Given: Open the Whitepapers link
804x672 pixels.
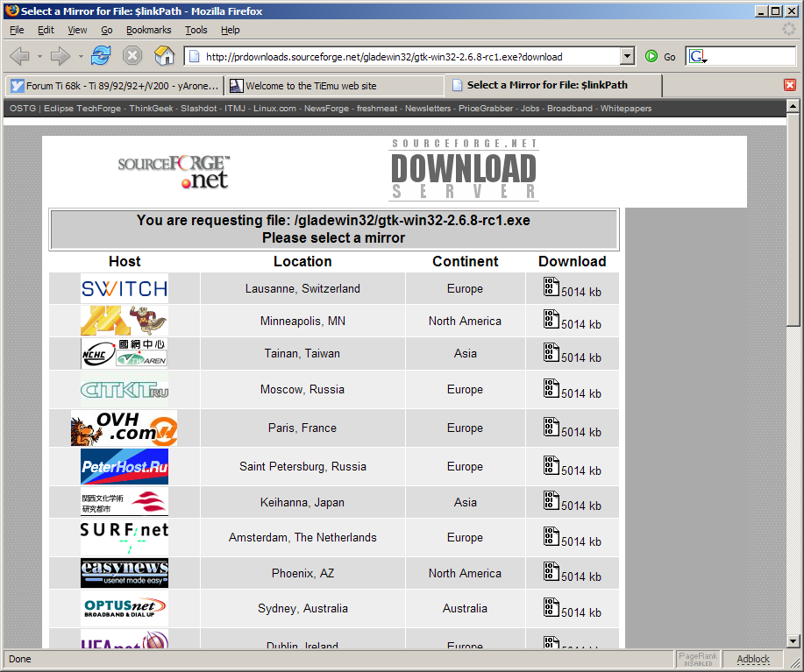Looking at the screenshot, I should [x=626, y=109].
